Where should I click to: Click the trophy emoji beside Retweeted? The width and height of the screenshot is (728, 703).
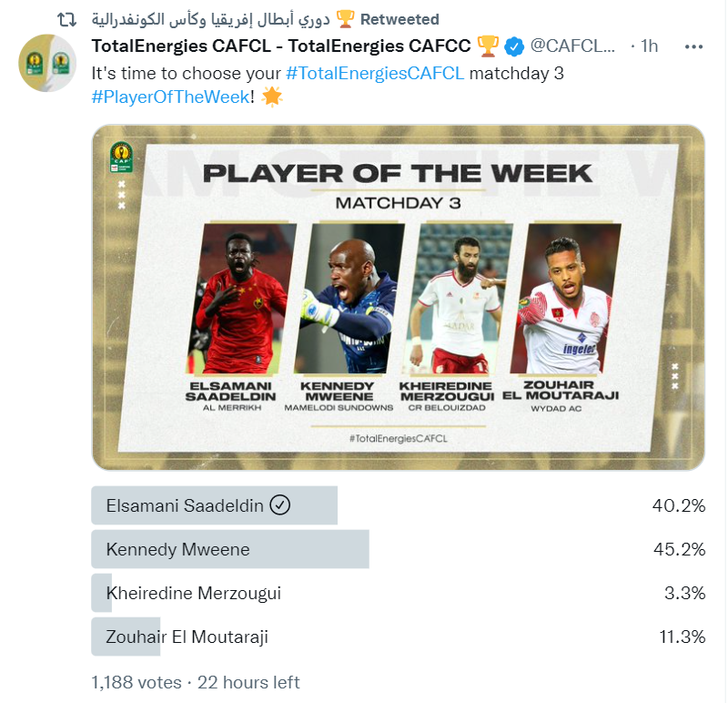345,19
